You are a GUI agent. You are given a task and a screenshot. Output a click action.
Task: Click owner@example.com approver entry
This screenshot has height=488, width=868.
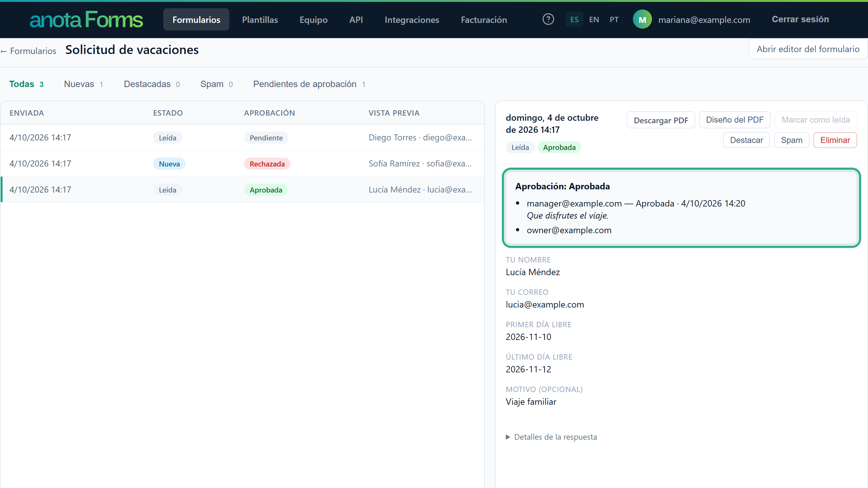(569, 230)
